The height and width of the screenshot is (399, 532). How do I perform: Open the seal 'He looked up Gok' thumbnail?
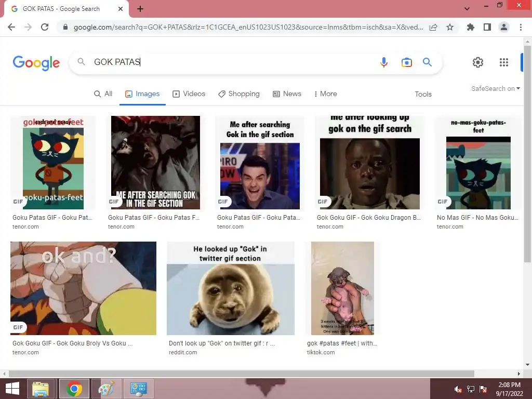click(231, 288)
